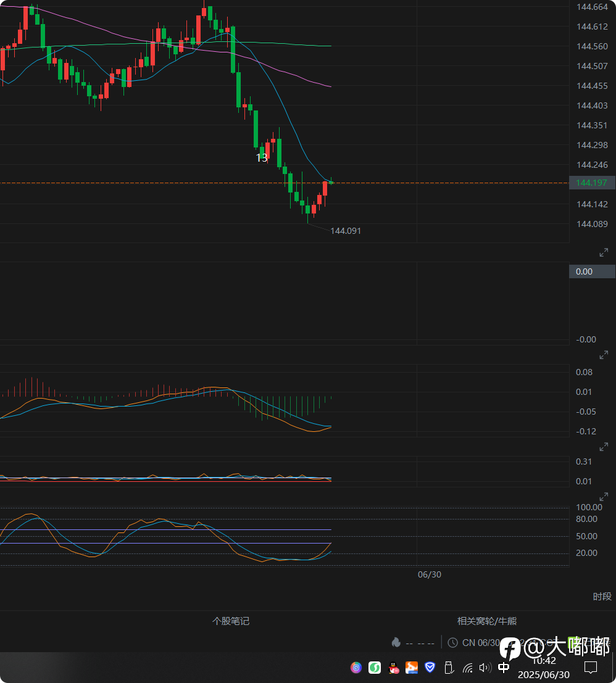Viewport: 616px width, 683px height.
Task: Expand the indicator panel above the 0.31 label
Action: click(x=604, y=447)
